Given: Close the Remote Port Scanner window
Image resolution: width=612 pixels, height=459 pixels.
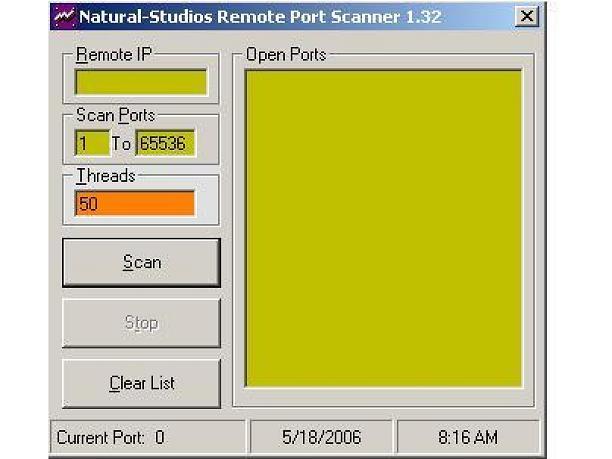Looking at the screenshot, I should (527, 16).
